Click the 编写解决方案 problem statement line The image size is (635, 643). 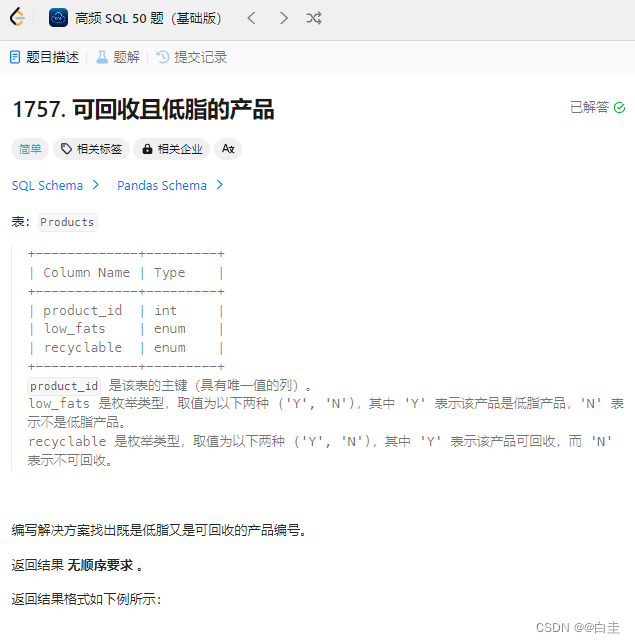(x=159, y=531)
